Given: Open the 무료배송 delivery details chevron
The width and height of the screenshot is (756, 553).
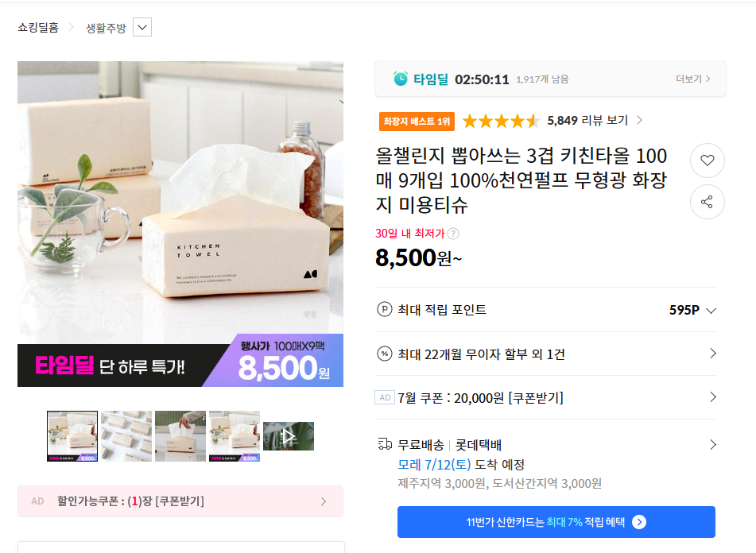Looking at the screenshot, I should click(x=712, y=444).
